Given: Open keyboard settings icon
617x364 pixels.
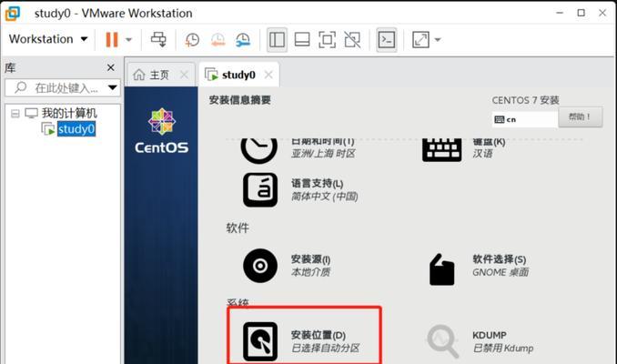Looking at the screenshot, I should [442, 149].
